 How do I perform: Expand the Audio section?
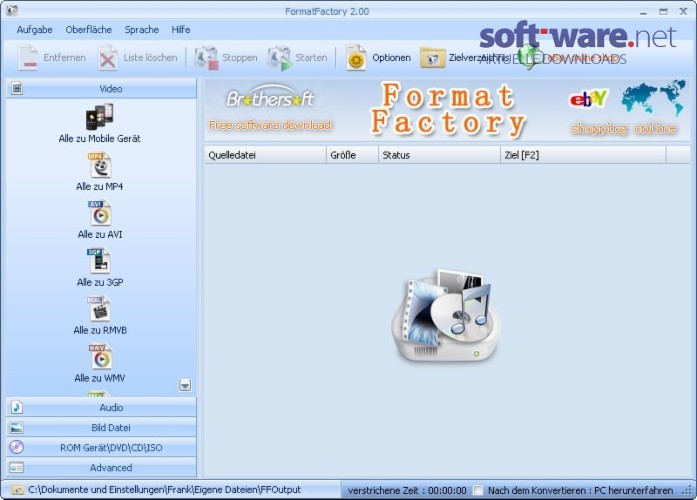[101, 407]
